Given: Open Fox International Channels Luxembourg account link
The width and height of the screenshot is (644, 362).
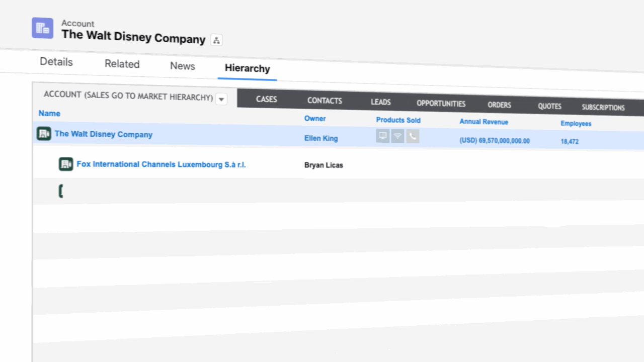Looking at the screenshot, I should tap(161, 164).
